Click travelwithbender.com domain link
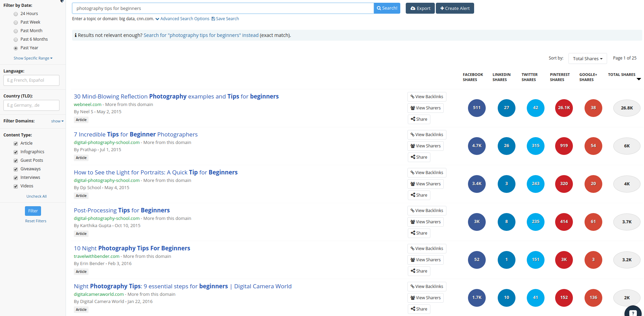This screenshot has width=644, height=316. click(97, 256)
